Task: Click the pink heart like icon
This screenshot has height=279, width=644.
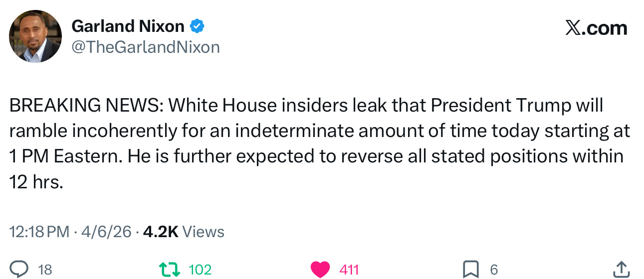Action: coord(320,270)
